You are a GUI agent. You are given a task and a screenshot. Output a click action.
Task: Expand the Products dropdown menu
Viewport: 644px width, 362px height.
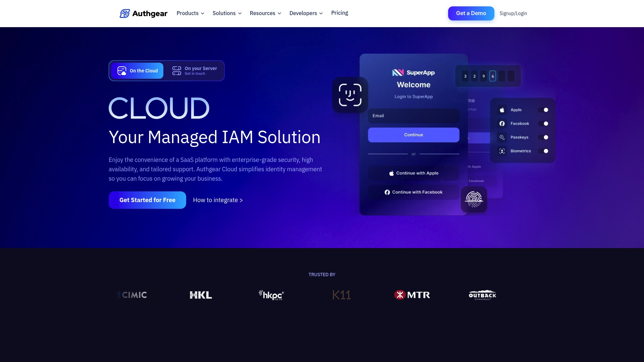pos(191,13)
